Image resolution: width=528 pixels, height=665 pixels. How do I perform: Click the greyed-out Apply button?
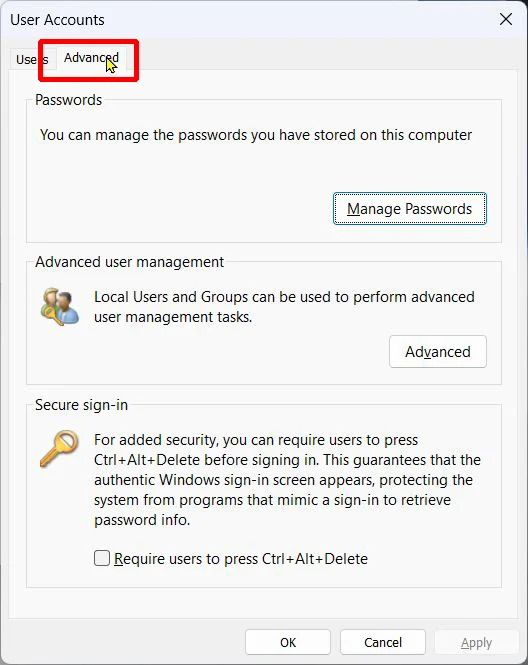(477, 643)
